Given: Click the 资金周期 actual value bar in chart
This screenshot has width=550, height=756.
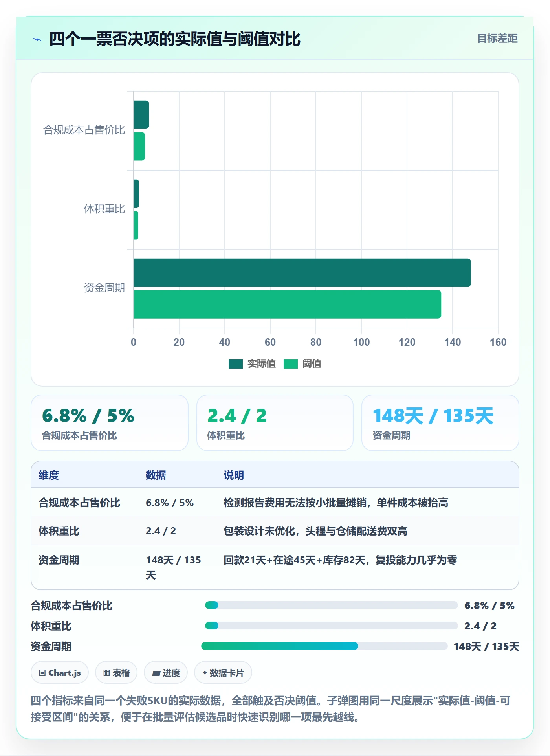Looking at the screenshot, I should pos(302,273).
